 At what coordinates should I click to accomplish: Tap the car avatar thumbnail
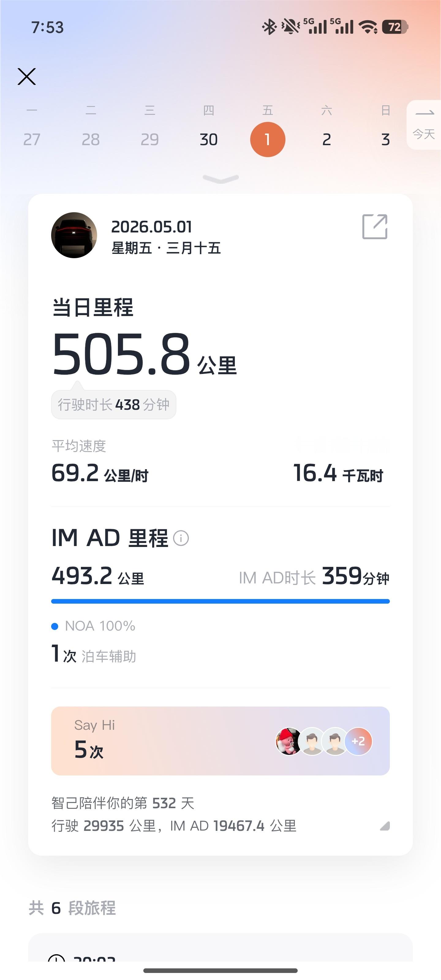tap(74, 235)
